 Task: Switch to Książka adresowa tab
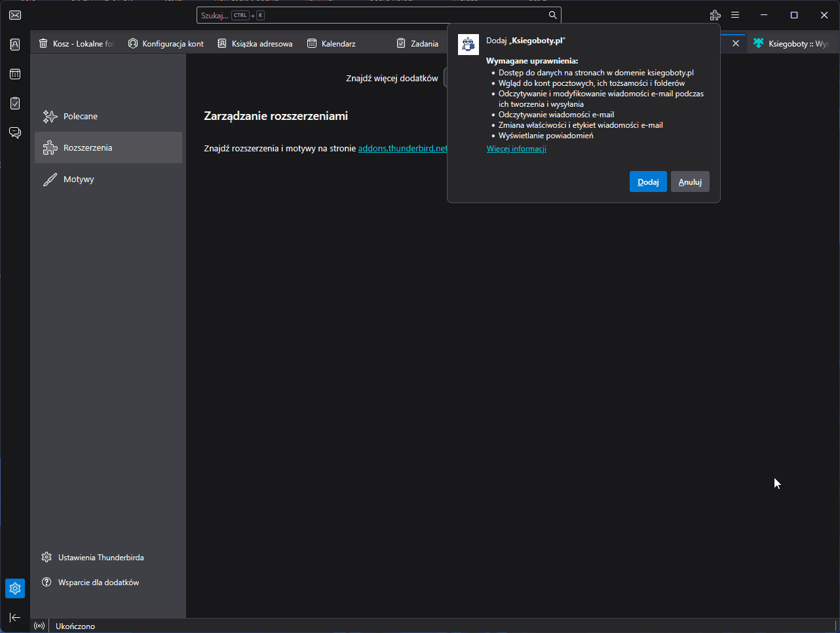[255, 43]
